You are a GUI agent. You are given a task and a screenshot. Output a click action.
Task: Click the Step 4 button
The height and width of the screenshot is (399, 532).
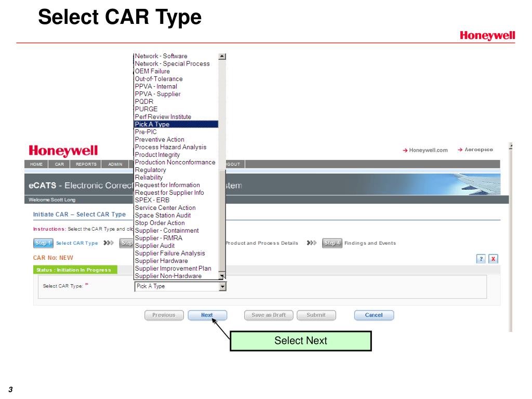pos(332,243)
